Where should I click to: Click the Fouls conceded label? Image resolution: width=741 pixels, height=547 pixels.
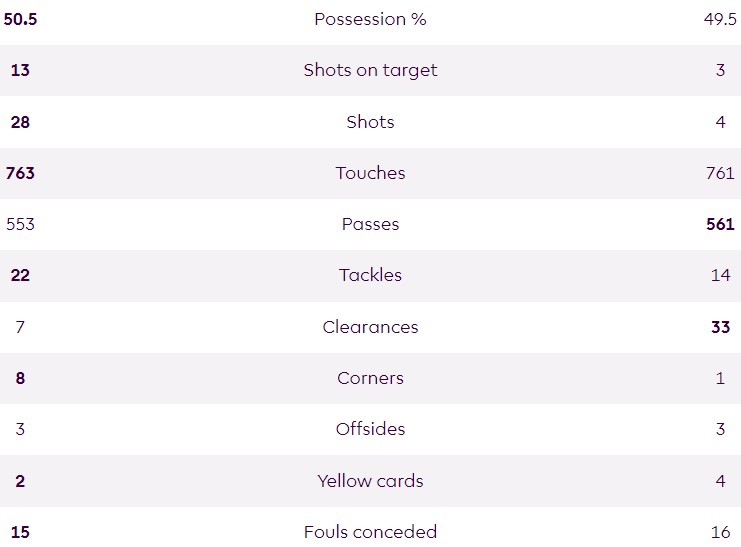370,532
